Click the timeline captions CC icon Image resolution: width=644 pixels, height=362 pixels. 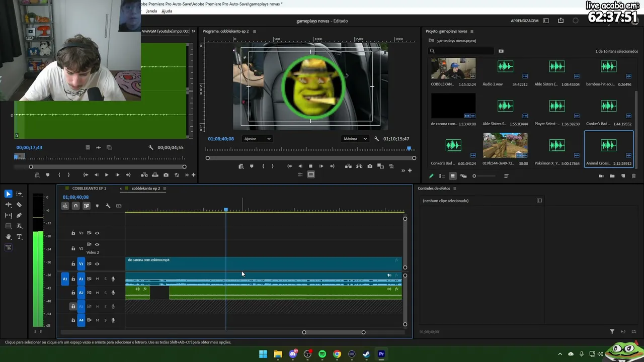119,206
